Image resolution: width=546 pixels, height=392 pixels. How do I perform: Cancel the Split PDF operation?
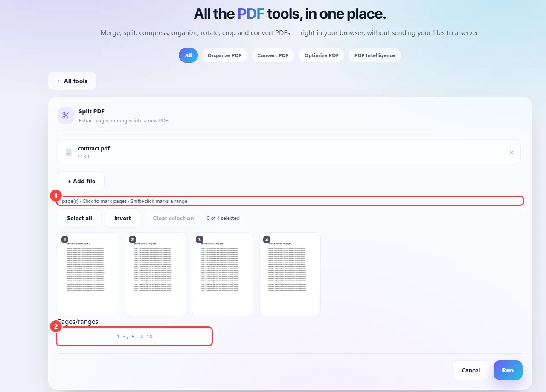[470, 370]
